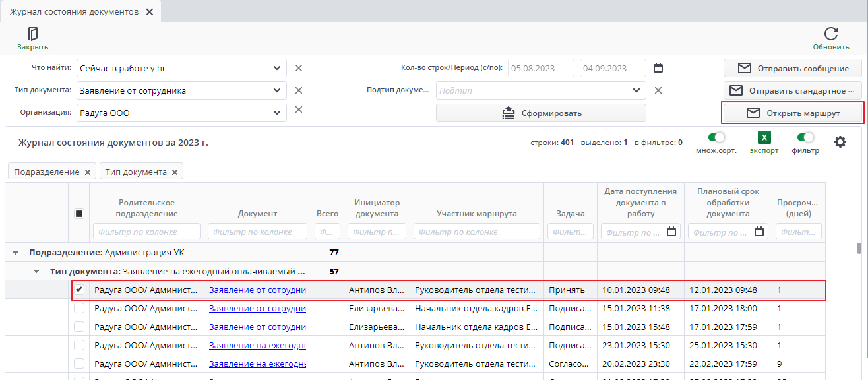The width and height of the screenshot is (868, 380).
Task: Click the Участник маршрута column filter field
Action: coord(476,232)
